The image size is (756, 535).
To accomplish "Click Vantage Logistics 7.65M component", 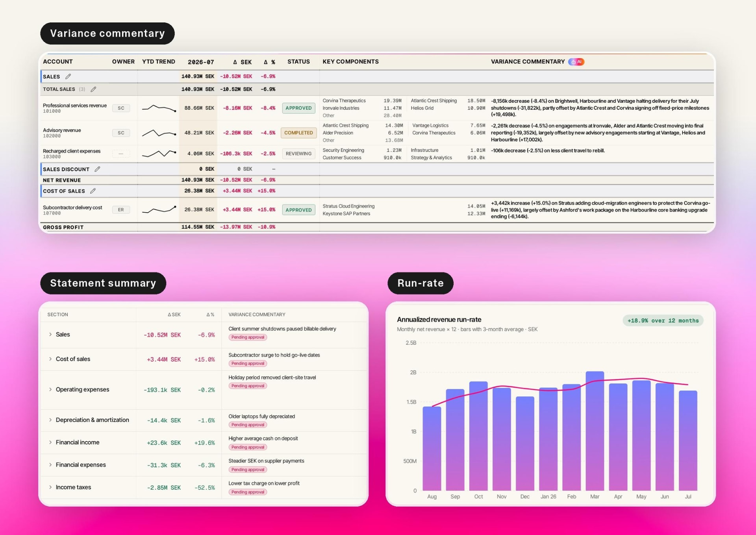I will click(x=448, y=126).
